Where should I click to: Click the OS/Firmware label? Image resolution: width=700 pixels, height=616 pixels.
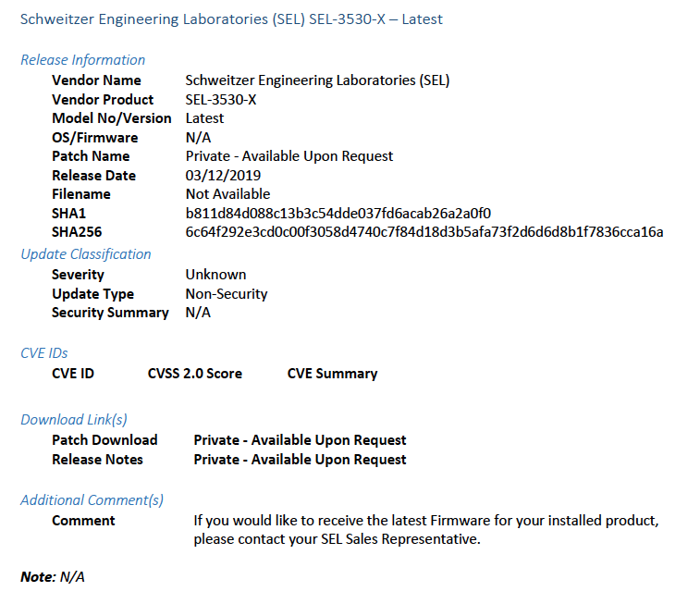94,138
